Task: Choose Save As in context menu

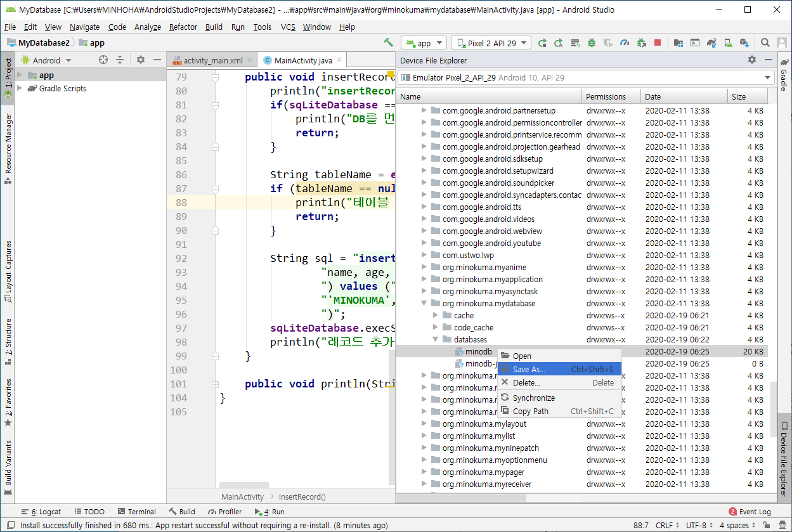Action: click(559, 369)
